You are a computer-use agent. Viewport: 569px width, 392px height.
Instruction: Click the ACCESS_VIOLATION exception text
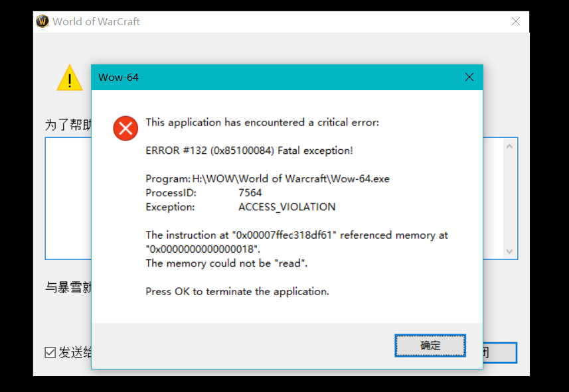287,207
